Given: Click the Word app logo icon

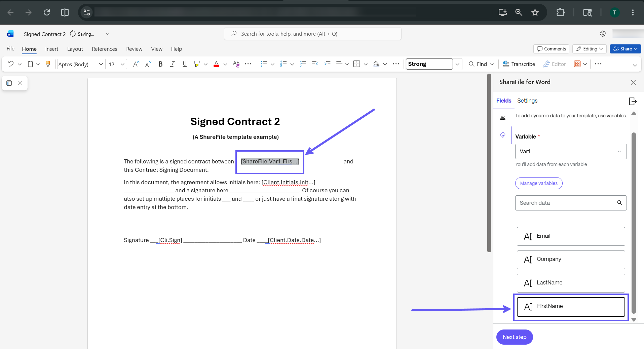Looking at the screenshot, I should click(x=10, y=34).
